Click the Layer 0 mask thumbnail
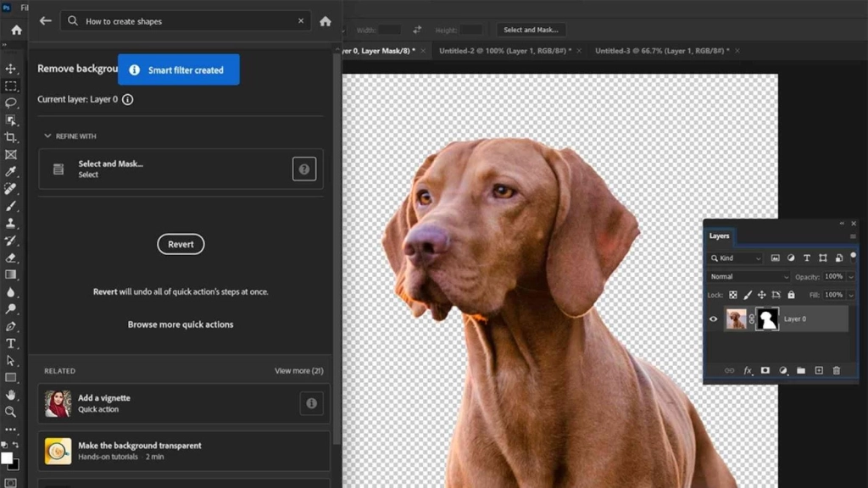 point(767,319)
